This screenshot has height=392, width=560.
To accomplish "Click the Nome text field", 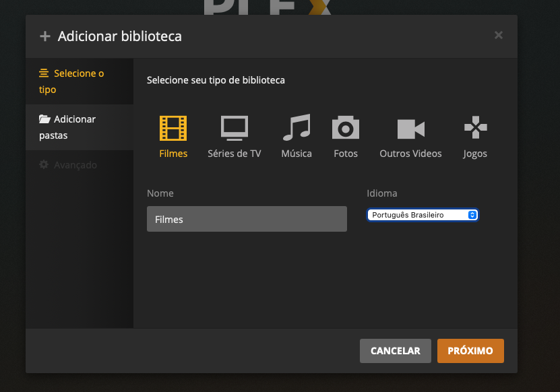I will (x=247, y=220).
